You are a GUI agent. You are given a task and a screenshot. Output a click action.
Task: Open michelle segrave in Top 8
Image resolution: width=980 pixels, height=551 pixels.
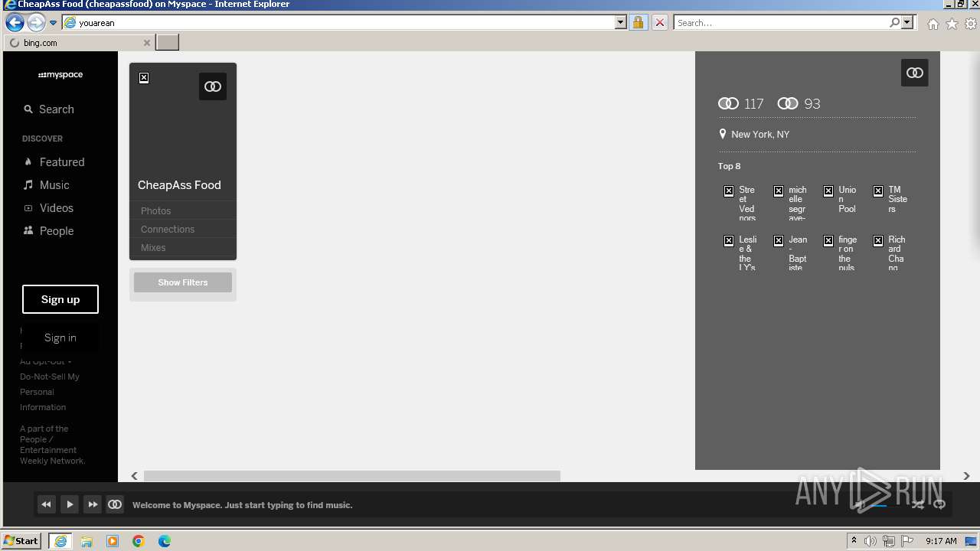[x=791, y=204]
